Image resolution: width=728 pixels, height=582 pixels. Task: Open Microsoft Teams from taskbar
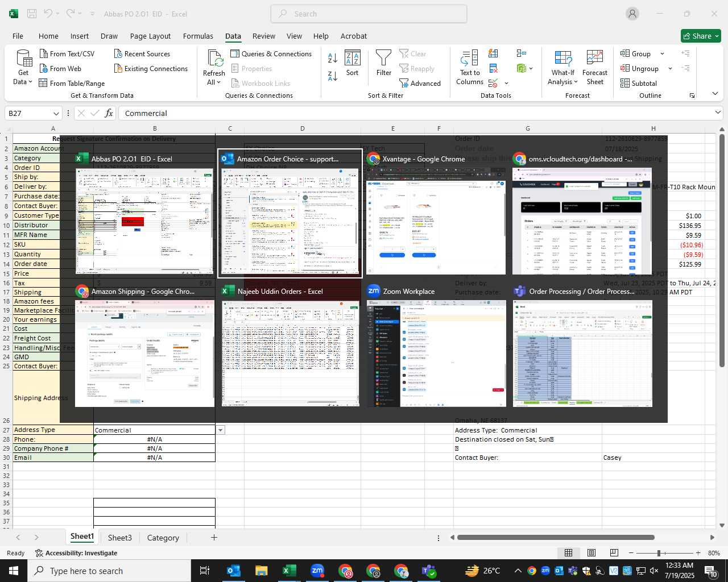click(x=429, y=571)
